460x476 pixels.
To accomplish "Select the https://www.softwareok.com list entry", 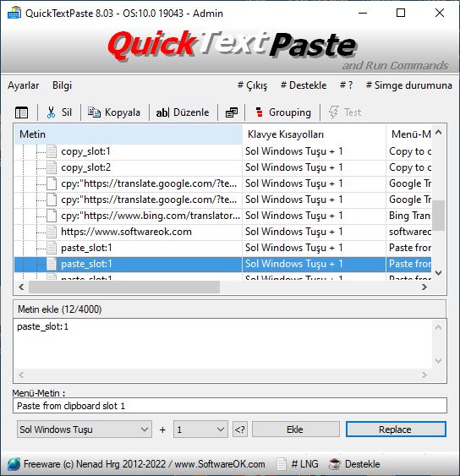I will [x=126, y=232].
